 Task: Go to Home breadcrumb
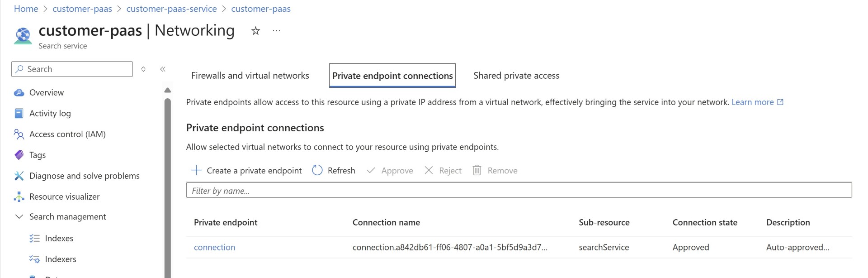click(x=26, y=9)
